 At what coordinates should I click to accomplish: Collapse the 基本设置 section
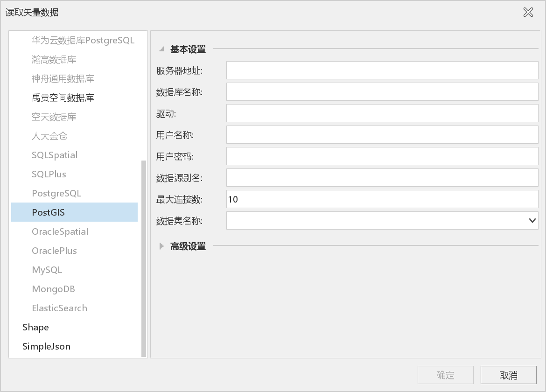point(161,49)
